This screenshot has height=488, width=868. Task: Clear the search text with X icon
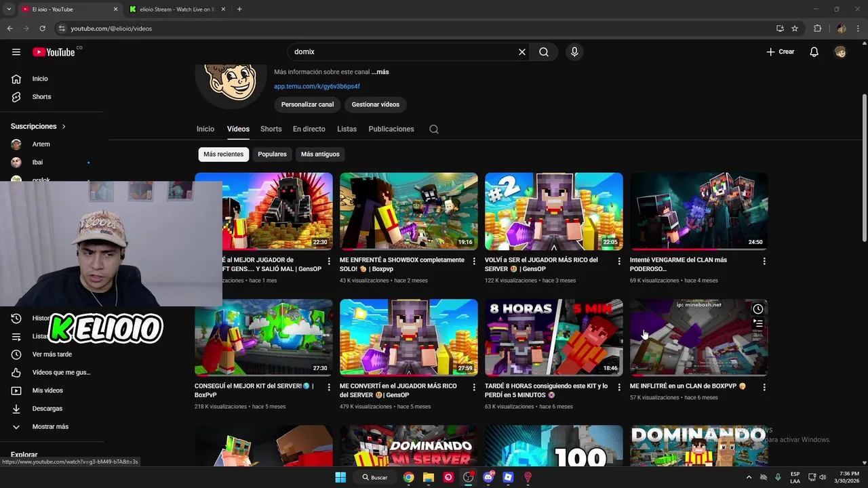tap(522, 52)
